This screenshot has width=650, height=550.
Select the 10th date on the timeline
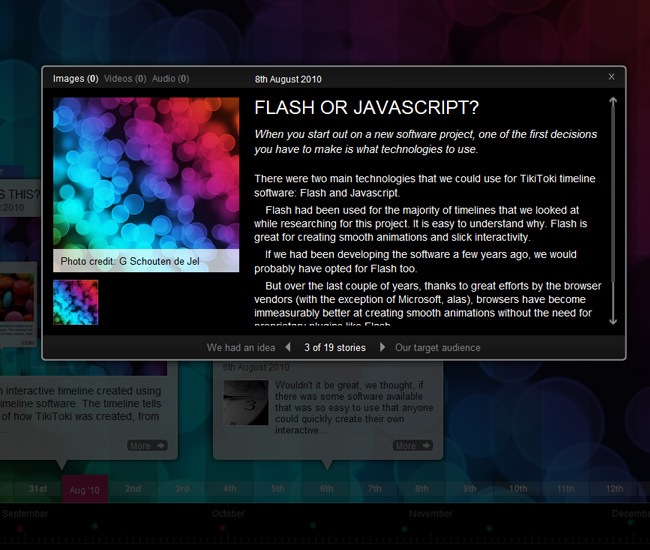[518, 489]
